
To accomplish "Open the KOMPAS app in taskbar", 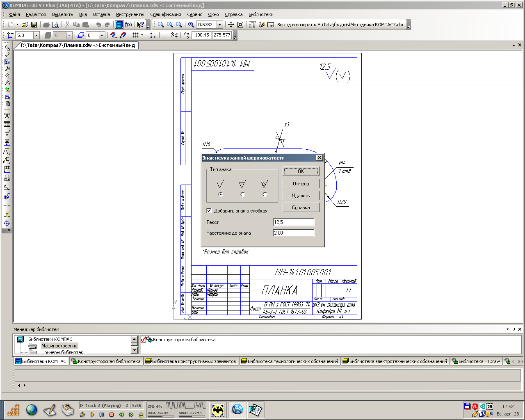I will [237, 409].
